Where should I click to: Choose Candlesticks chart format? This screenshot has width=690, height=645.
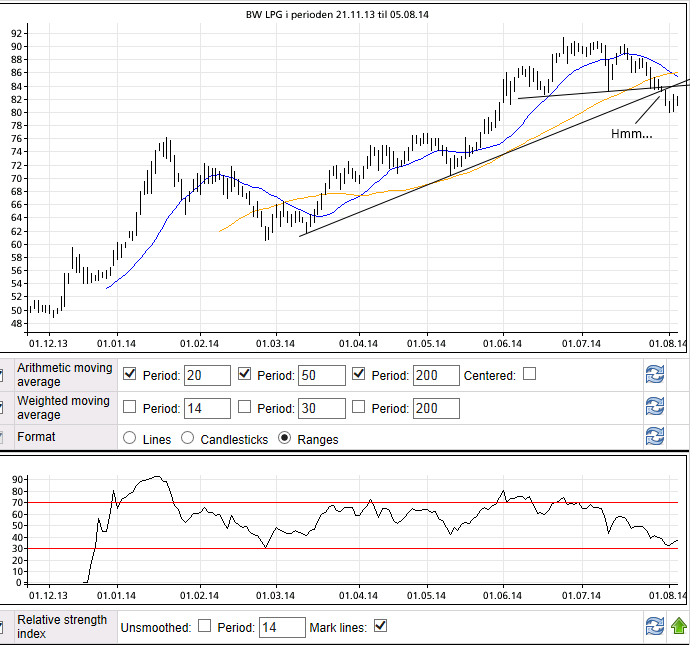tap(187, 438)
